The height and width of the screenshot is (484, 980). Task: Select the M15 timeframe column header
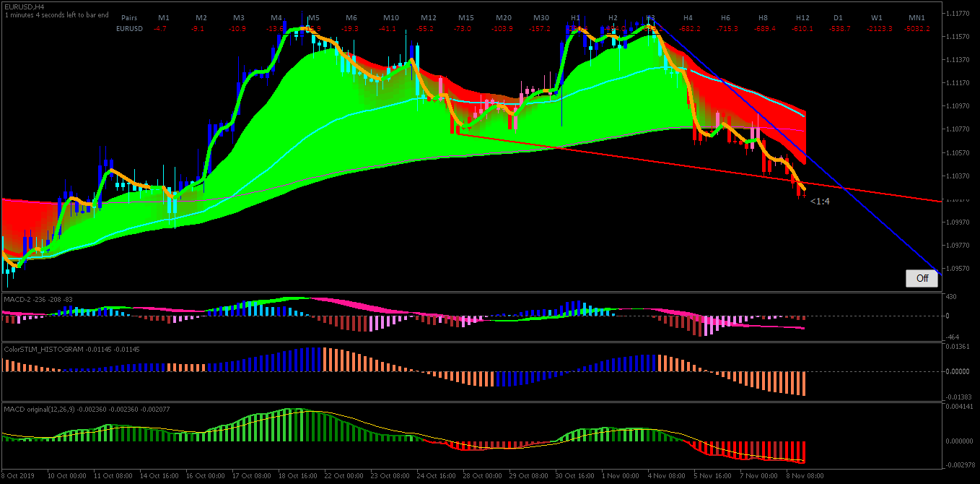(465, 17)
